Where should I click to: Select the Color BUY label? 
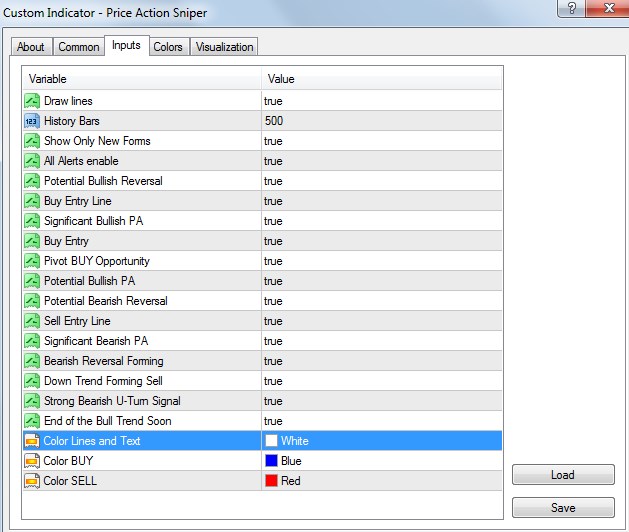click(x=68, y=461)
